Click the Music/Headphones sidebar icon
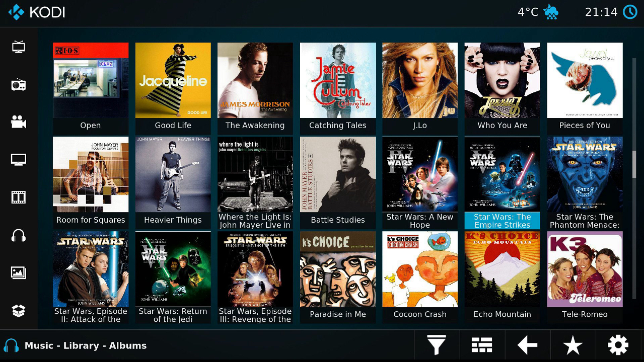 click(18, 235)
